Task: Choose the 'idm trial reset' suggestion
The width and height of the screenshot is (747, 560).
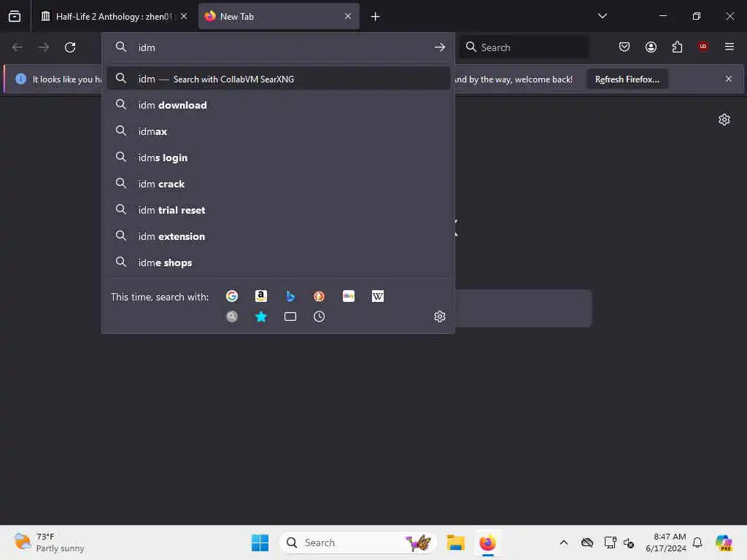Action: (x=278, y=210)
